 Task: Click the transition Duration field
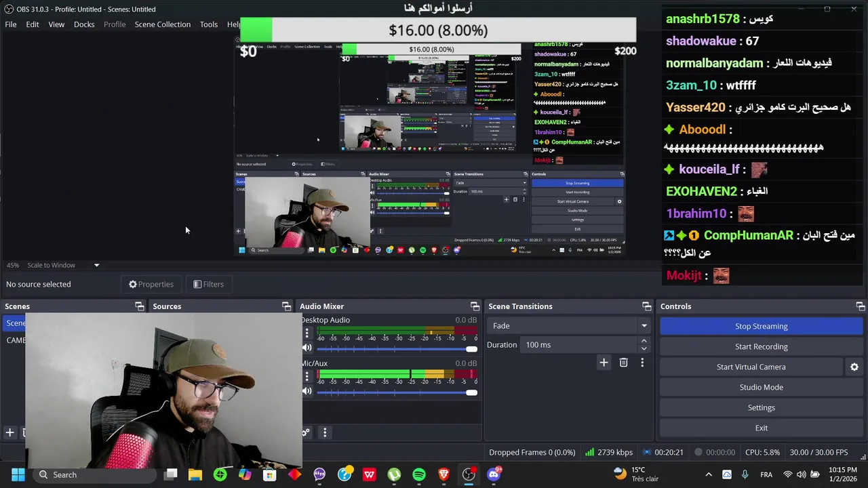[x=580, y=345]
